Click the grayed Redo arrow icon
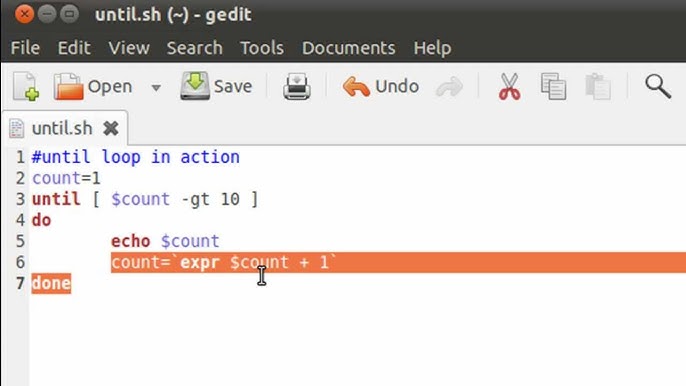Image resolution: width=686 pixels, height=386 pixels. pos(449,87)
